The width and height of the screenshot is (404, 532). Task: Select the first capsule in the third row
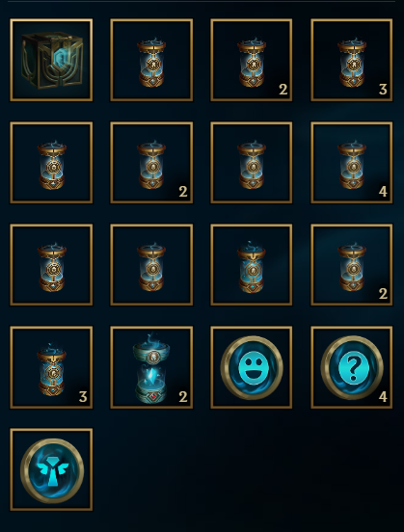51,265
